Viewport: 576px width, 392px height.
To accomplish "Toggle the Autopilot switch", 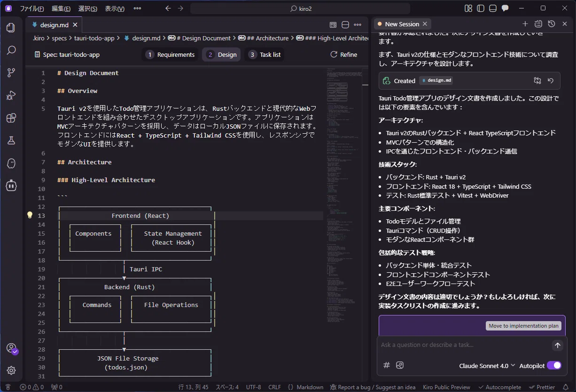I will pos(554,365).
